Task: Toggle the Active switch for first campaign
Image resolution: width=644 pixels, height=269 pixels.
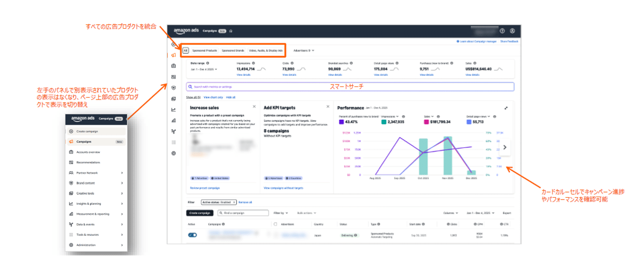Action: tap(192, 235)
